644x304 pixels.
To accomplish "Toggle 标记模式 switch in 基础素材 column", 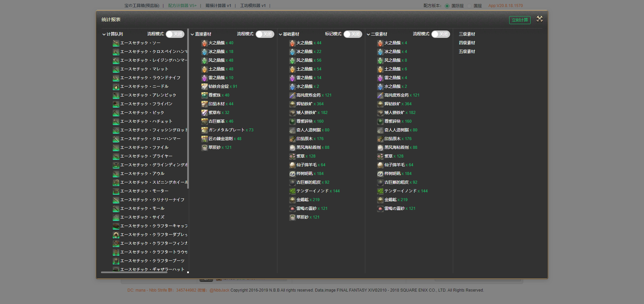I will point(353,34).
